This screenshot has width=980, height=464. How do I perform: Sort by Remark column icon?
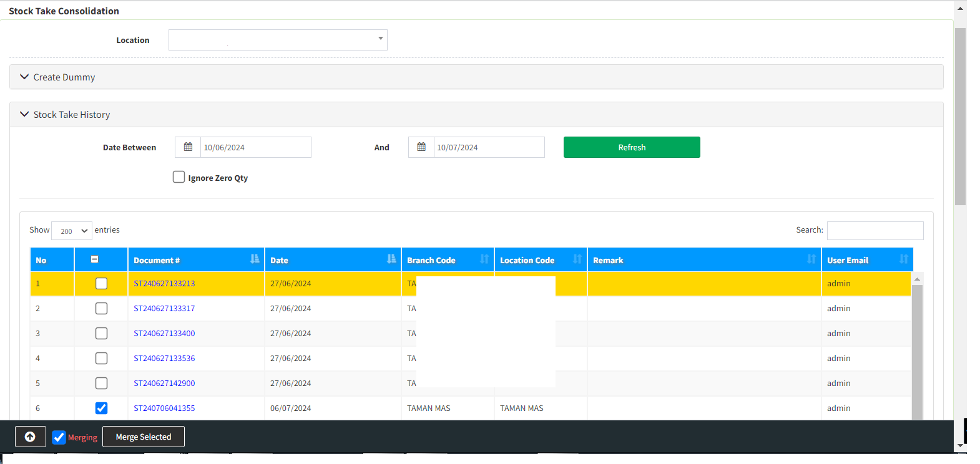(x=811, y=259)
